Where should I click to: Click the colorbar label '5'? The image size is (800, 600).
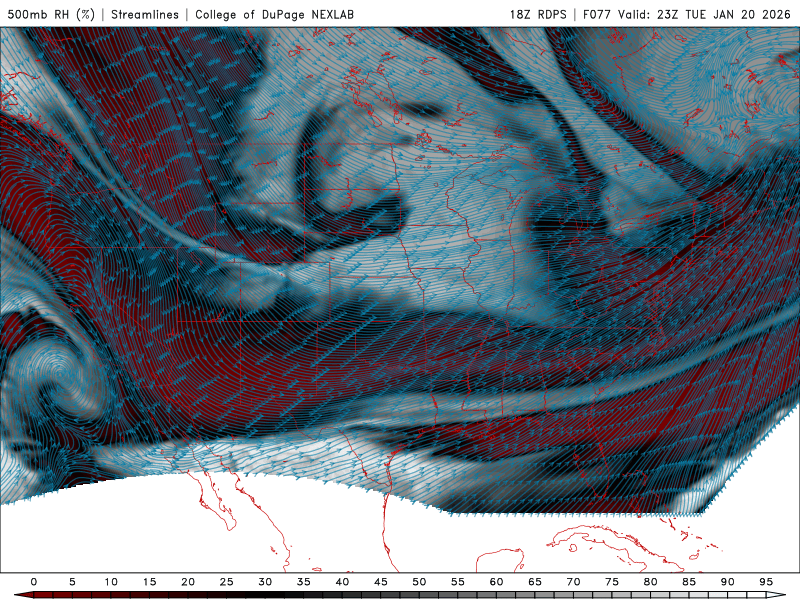click(x=72, y=582)
